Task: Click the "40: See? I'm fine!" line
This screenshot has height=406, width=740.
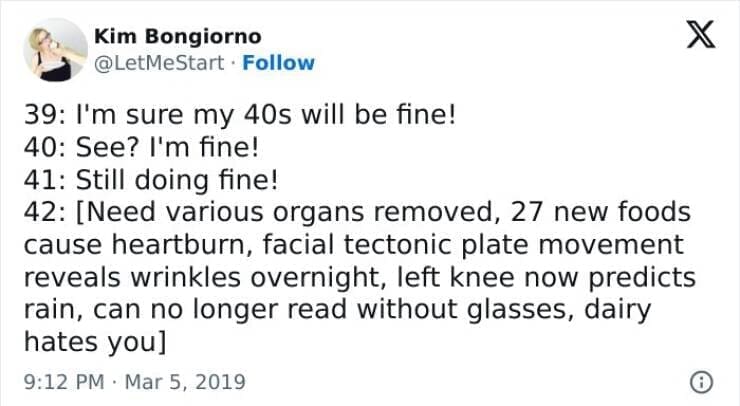Action: [140, 148]
